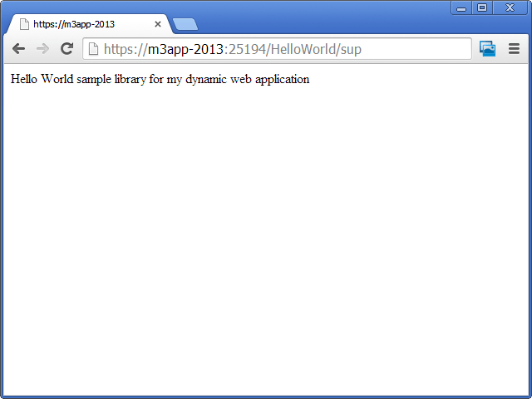Click the page info icon in address bar
Image resolution: width=532 pixels, height=399 pixels.
coord(94,49)
